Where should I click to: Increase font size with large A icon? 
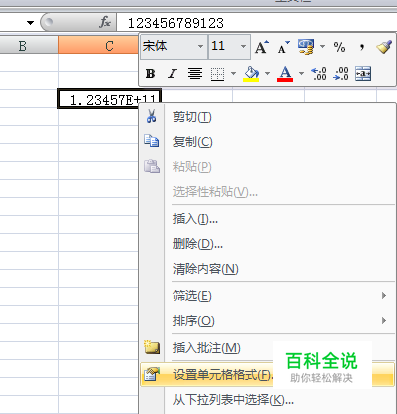[262, 47]
